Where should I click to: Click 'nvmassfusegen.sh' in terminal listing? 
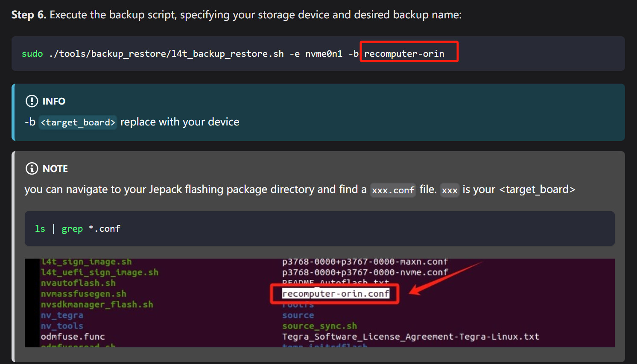[84, 294]
